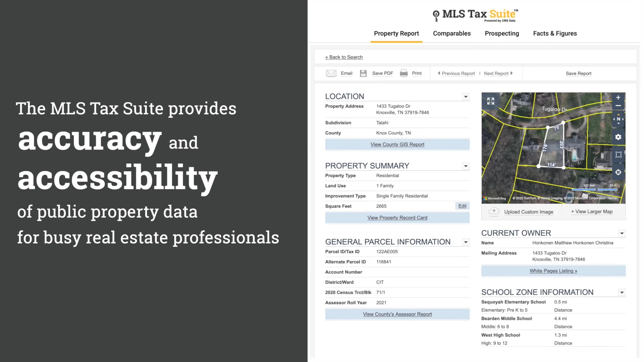Collapse the LOCATION section
Image resolution: width=644 pixels, height=362 pixels.
point(466,97)
